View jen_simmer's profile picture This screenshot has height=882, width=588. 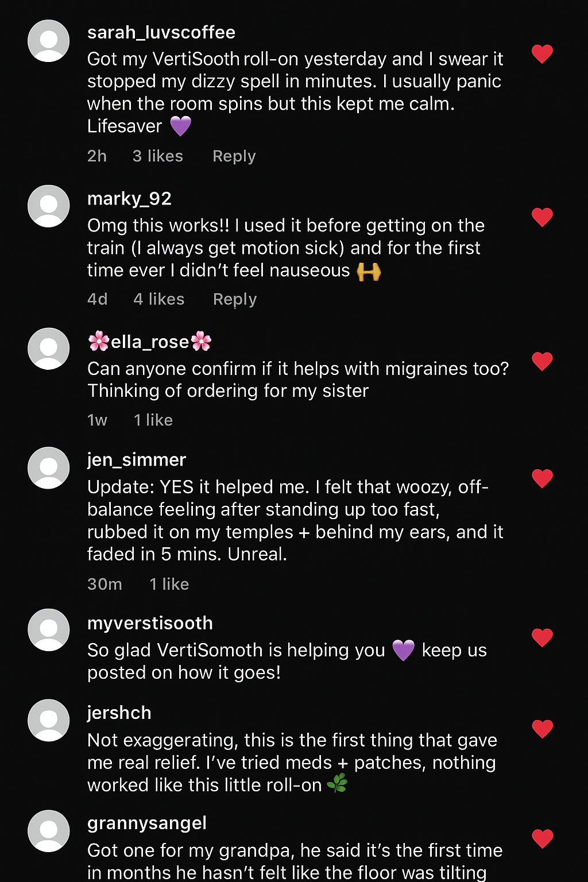tap(49, 468)
